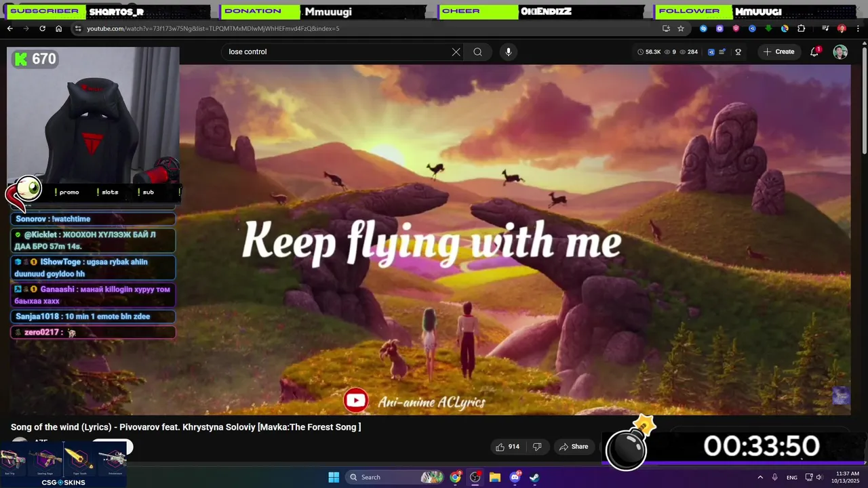Reload the YouTube page
Image resolution: width=868 pixels, height=488 pixels.
[x=42, y=28]
